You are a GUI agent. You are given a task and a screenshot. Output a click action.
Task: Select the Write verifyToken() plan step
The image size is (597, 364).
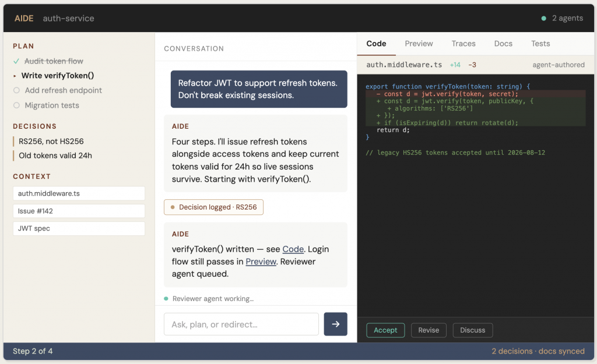(x=58, y=76)
